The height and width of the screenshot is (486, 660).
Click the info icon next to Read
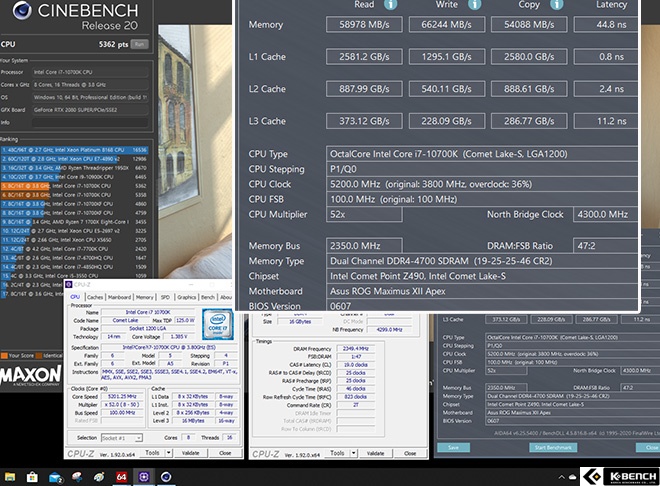[390, 4]
